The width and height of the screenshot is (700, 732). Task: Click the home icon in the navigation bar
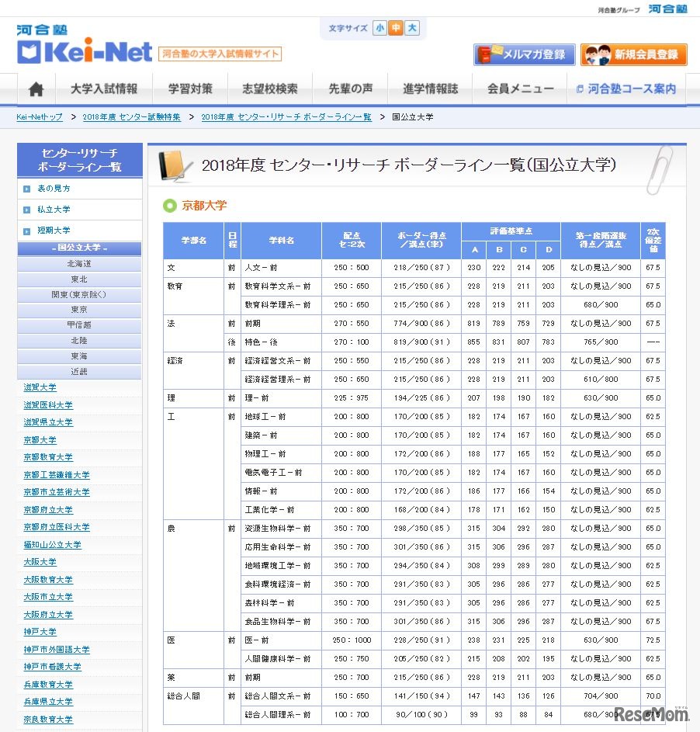coord(35,89)
